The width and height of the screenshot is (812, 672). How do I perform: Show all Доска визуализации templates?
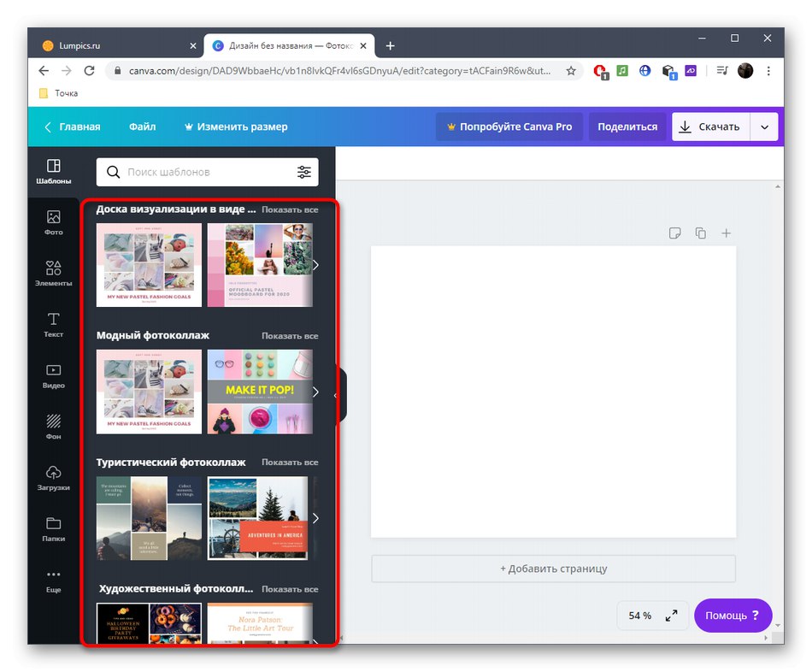(290, 209)
